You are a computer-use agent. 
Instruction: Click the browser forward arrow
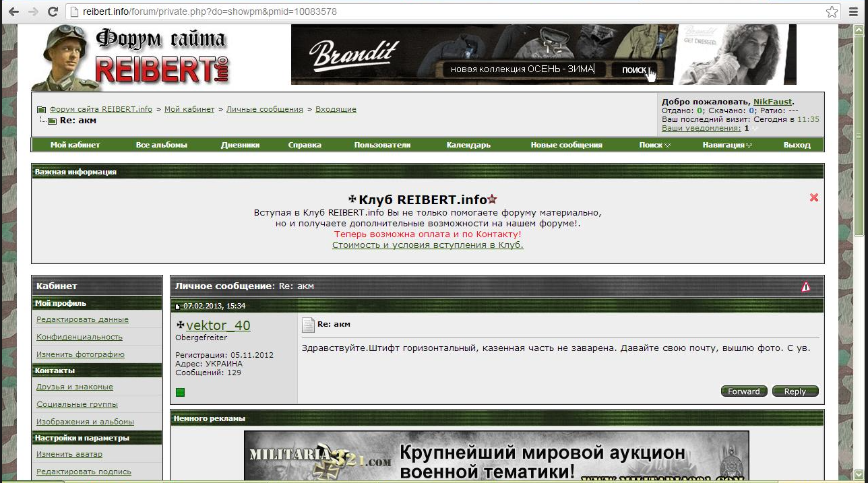[33, 11]
